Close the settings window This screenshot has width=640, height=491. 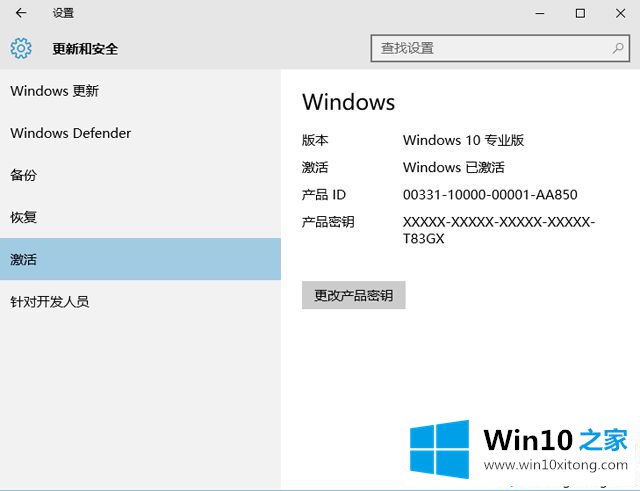(620, 13)
